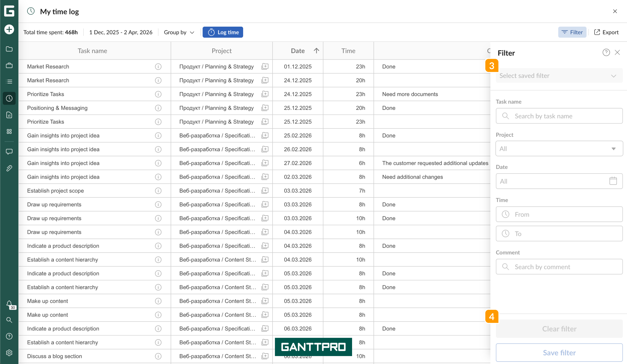Open the task list icon in sidebar

9,82
